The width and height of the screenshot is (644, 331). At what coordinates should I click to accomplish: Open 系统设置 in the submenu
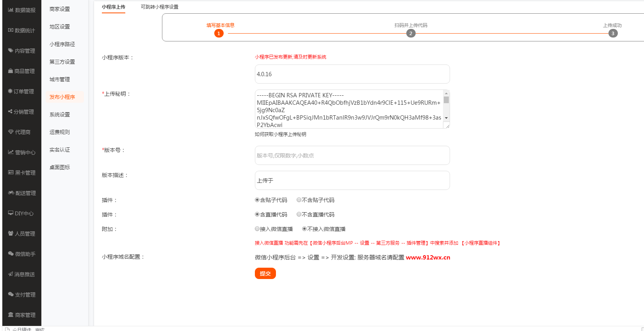(x=60, y=115)
